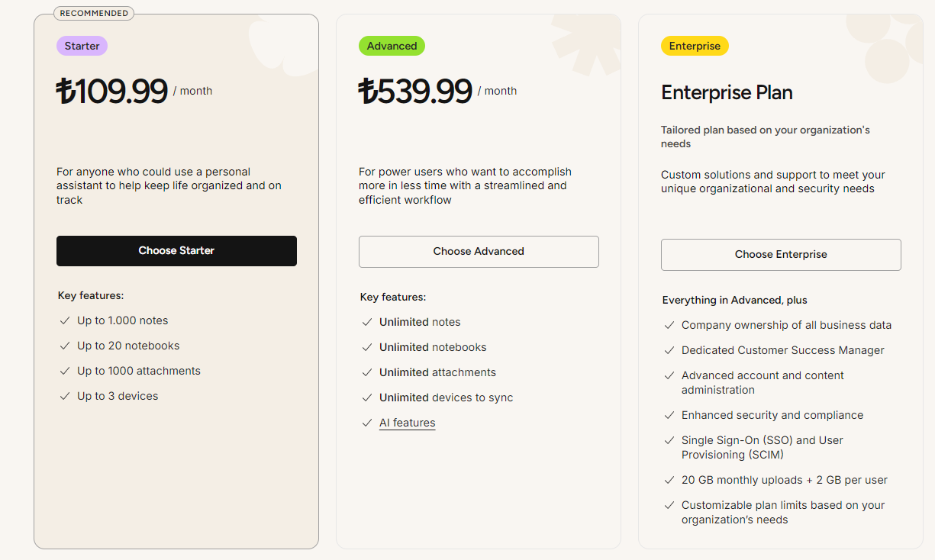
Task: Click the ₺109.99 Starter price
Action: [112, 92]
